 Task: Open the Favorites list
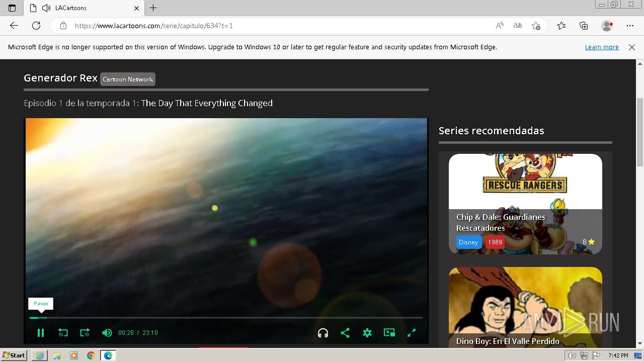point(561,26)
